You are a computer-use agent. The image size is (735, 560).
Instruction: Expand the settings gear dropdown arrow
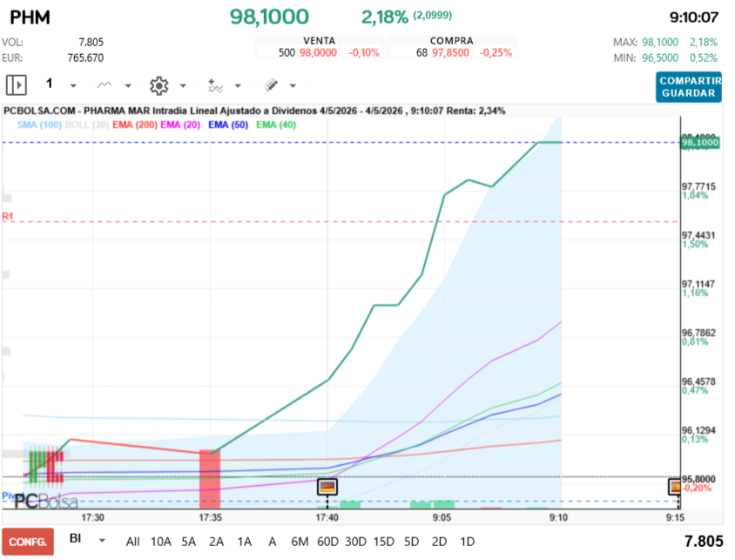[x=183, y=85]
